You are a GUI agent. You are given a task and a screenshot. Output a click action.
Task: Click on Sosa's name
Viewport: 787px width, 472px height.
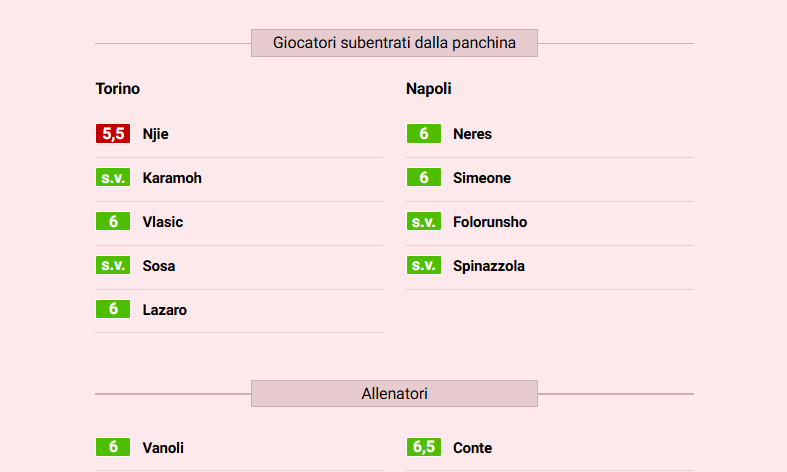click(159, 266)
